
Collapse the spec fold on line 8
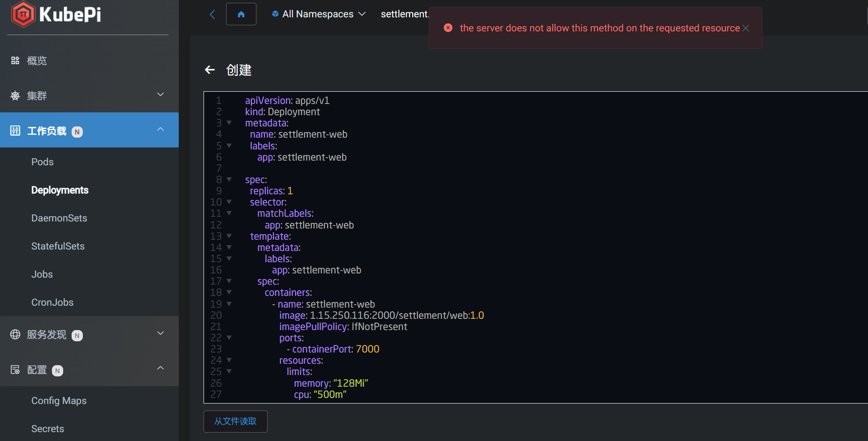pyautogui.click(x=229, y=179)
